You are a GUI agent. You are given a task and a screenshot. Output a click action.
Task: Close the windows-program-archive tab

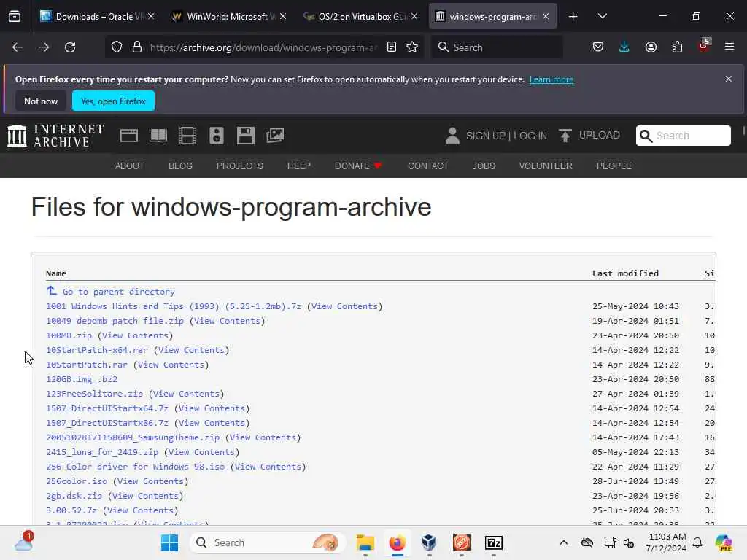click(x=546, y=17)
